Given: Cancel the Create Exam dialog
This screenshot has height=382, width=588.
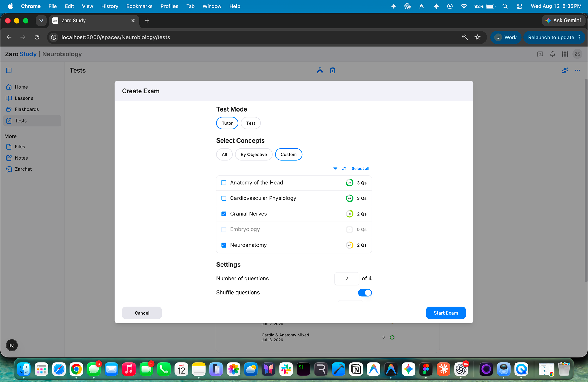Looking at the screenshot, I should tap(142, 313).
